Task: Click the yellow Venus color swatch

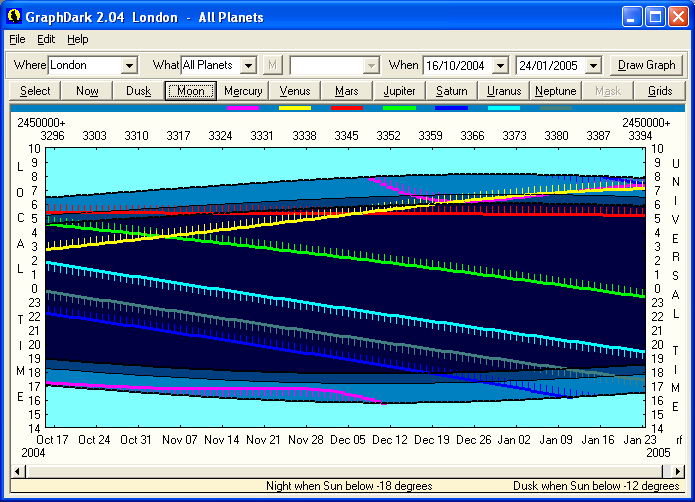Action: (295, 106)
